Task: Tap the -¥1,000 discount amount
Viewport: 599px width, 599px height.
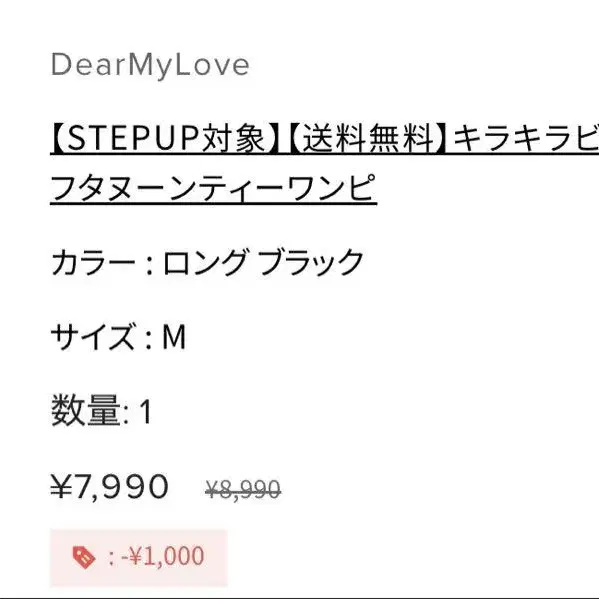Action: pos(162,556)
